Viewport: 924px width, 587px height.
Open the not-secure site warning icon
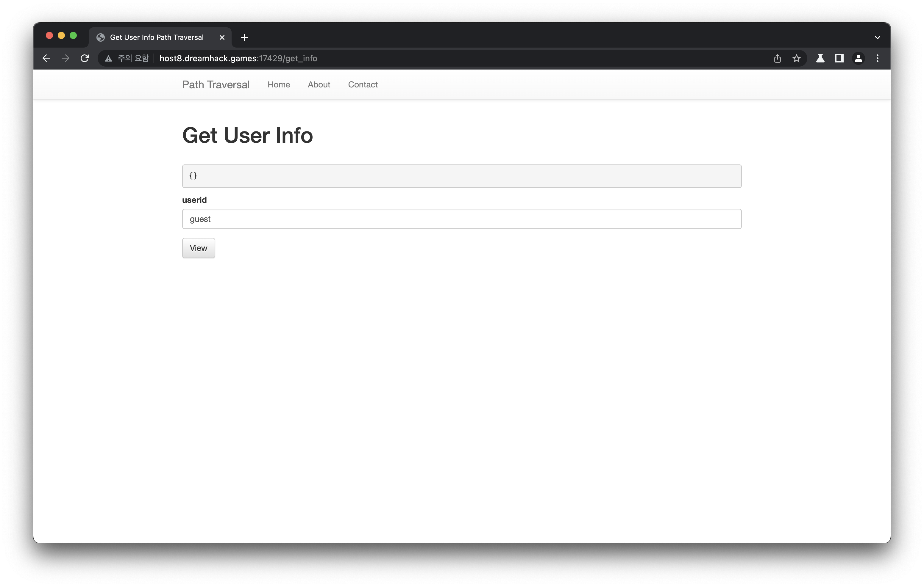click(x=109, y=58)
